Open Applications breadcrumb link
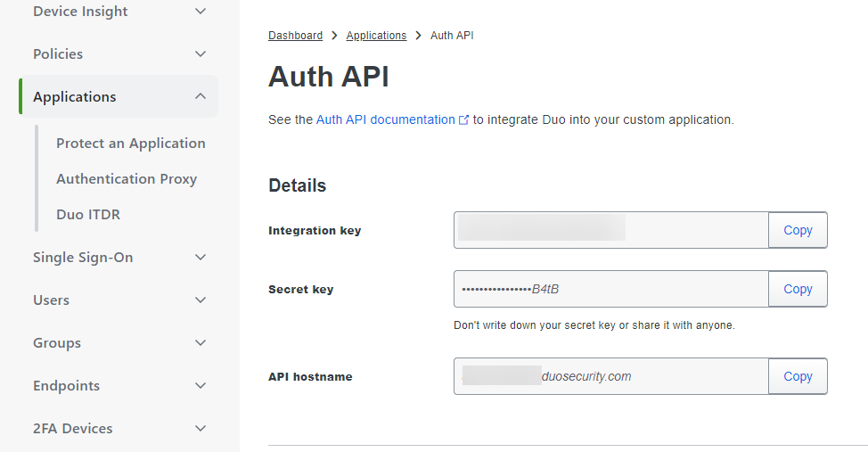868x452 pixels. [x=376, y=36]
